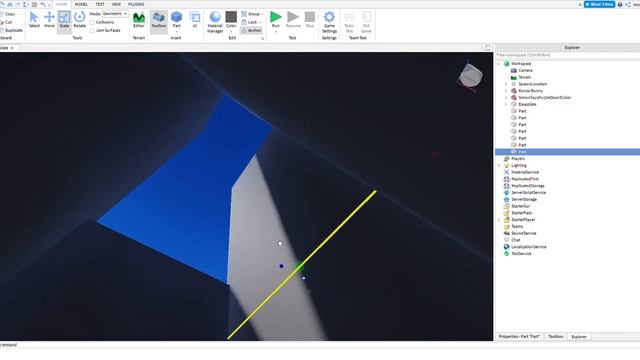The width and height of the screenshot is (640, 360).
Task: Switch to the VIEW ribbon tab
Action: click(116, 4)
